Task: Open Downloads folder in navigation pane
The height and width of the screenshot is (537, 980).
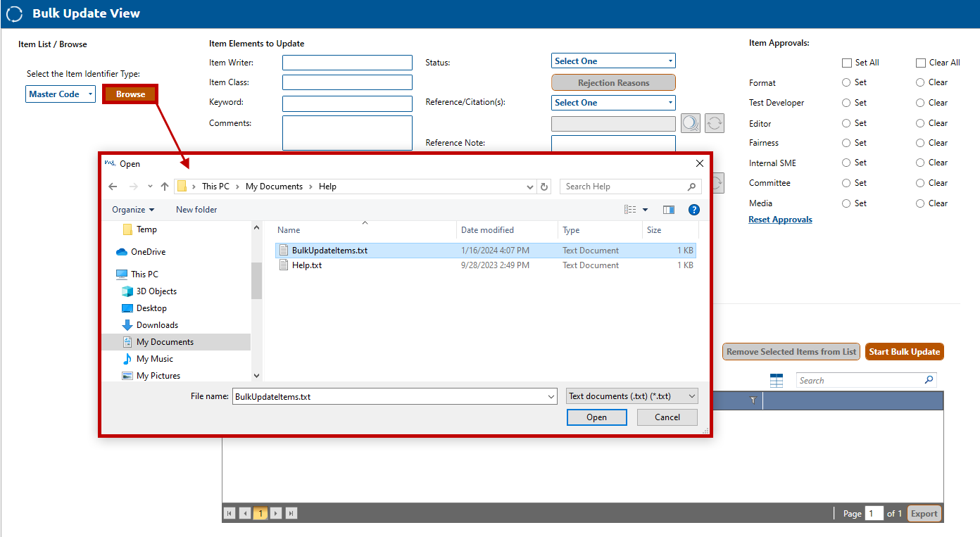Action: 150,325
